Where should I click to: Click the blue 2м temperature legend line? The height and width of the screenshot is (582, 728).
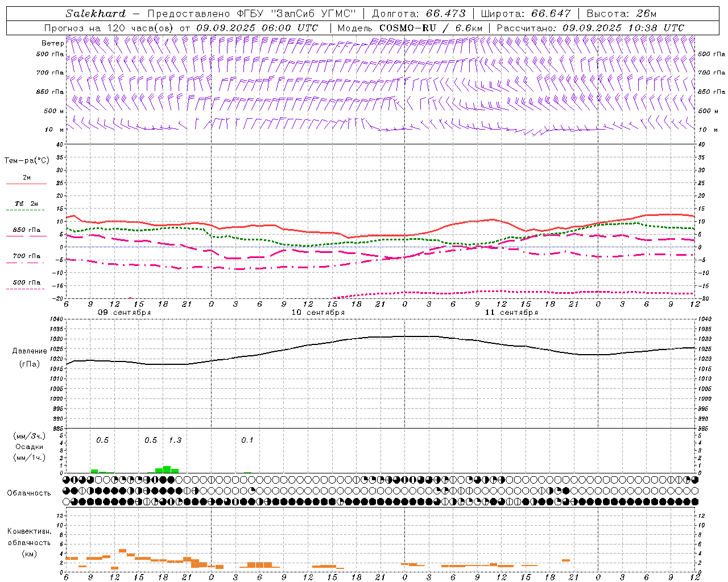(x=26, y=184)
